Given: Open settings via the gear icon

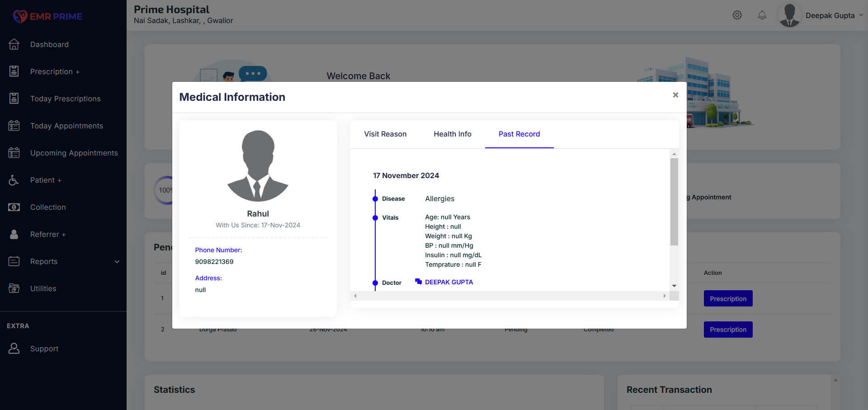Looking at the screenshot, I should [737, 15].
